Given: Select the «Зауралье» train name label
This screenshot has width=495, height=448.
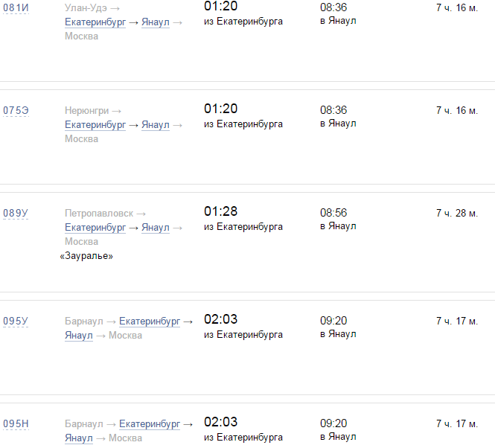Looking at the screenshot, I should (86, 256).
